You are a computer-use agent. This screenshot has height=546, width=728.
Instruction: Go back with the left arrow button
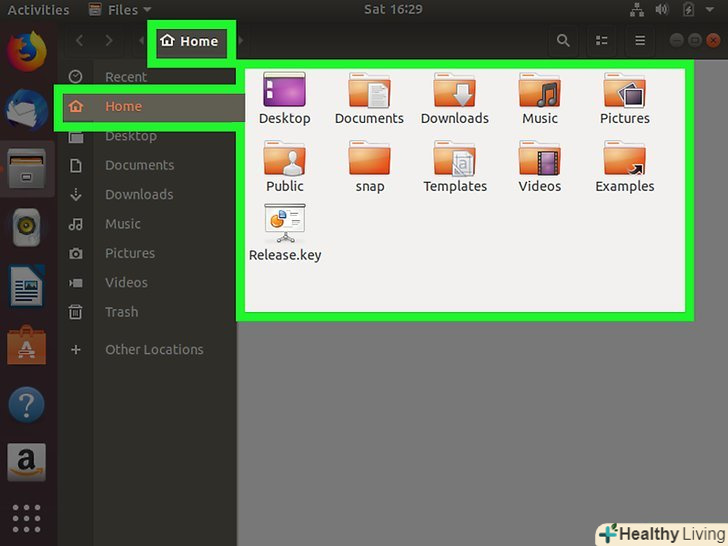point(80,41)
